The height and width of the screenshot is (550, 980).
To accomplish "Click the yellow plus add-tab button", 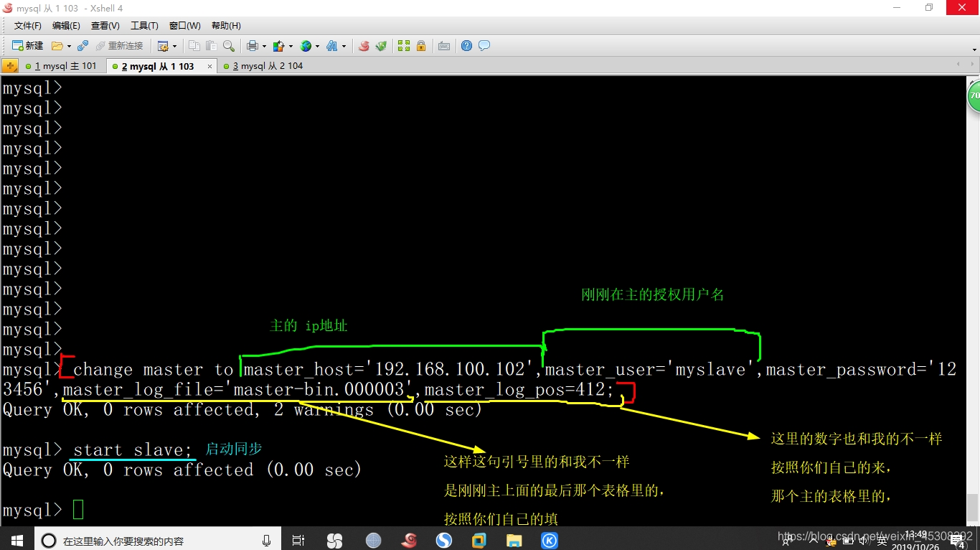I will 10,66.
